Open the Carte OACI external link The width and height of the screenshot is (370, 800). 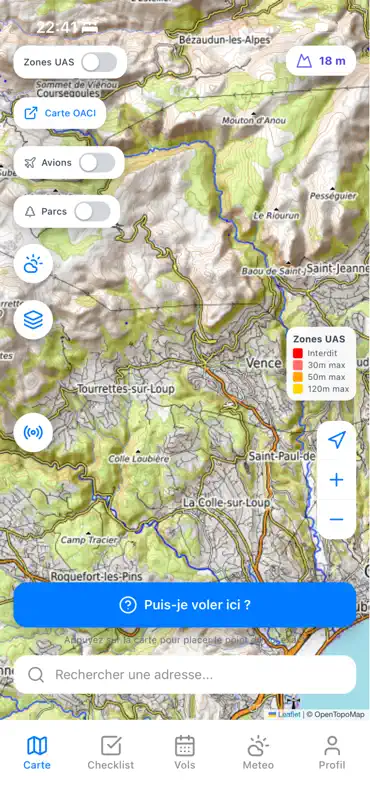[60, 113]
